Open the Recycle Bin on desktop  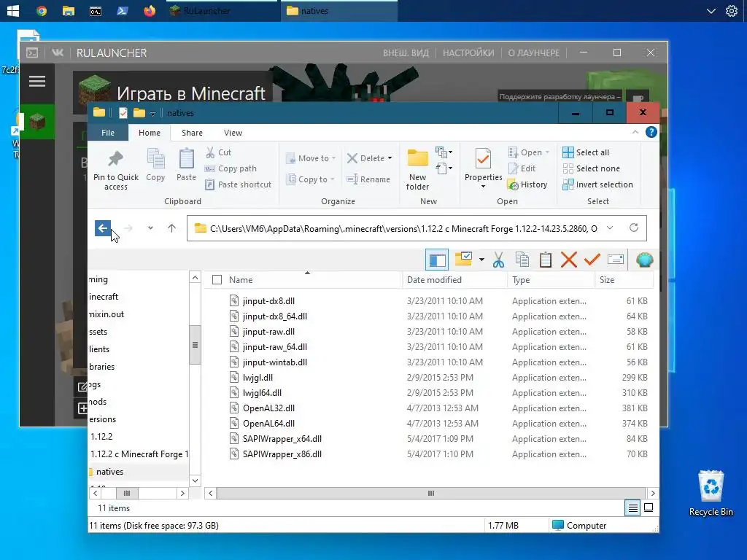pyautogui.click(x=711, y=494)
